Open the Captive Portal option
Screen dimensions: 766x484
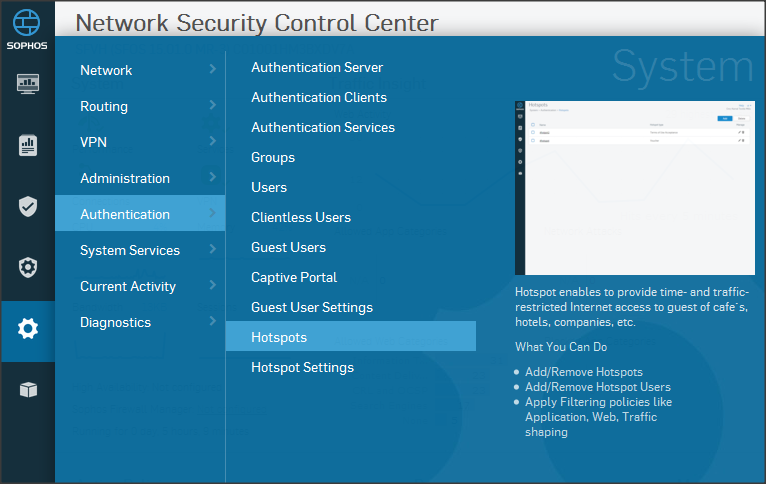pyautogui.click(x=294, y=277)
